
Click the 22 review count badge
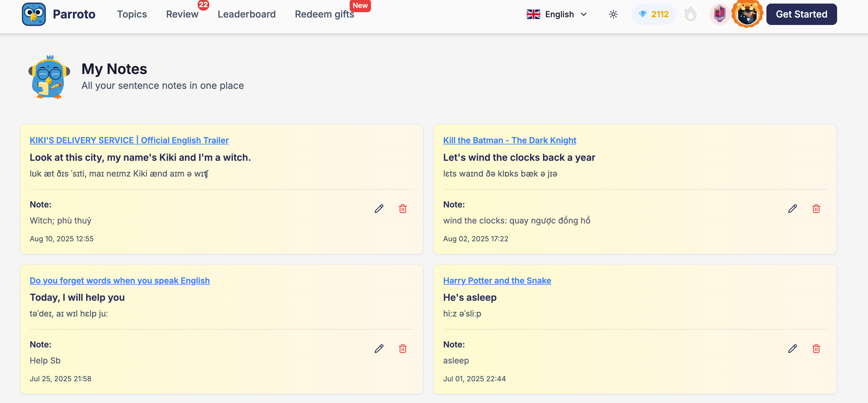point(203,5)
